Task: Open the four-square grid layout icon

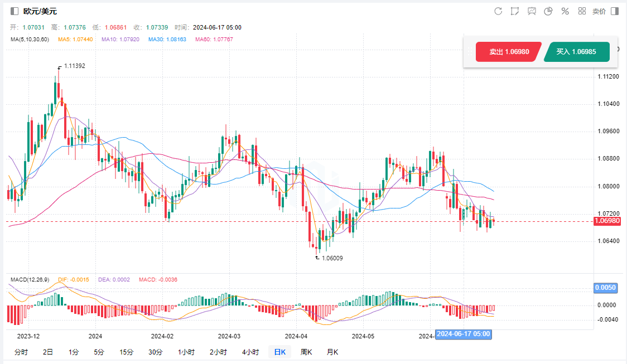Action: point(582,11)
